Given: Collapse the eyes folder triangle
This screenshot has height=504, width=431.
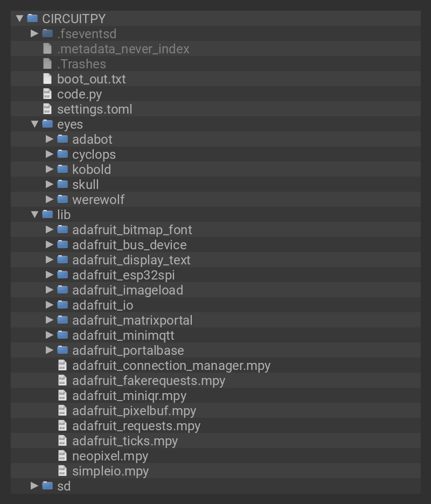Looking at the screenshot, I should point(34,124).
